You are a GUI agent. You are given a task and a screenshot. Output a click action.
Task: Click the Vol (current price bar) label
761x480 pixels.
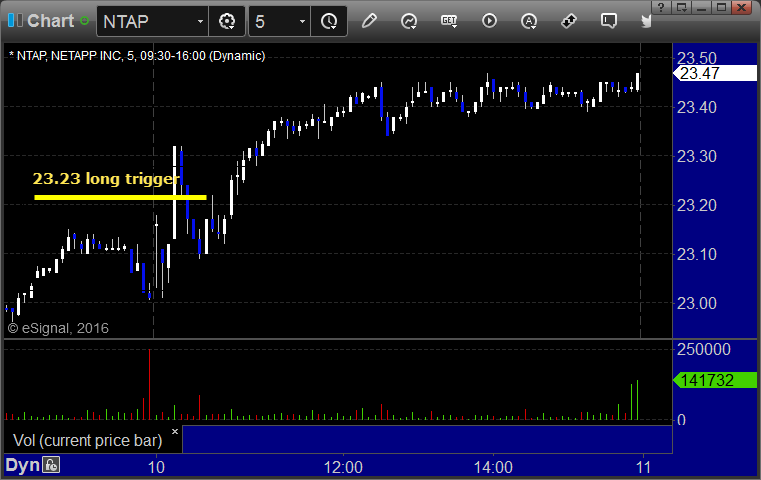click(87, 440)
